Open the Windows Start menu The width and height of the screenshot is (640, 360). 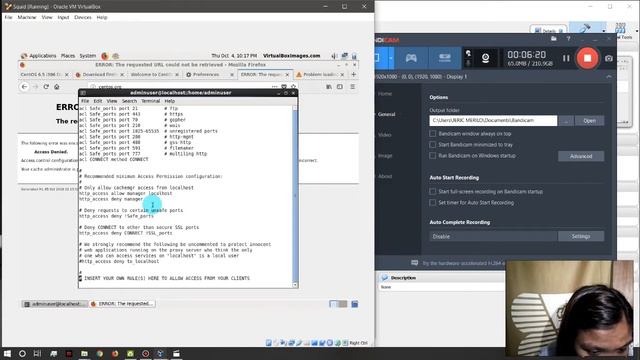tap(7, 353)
